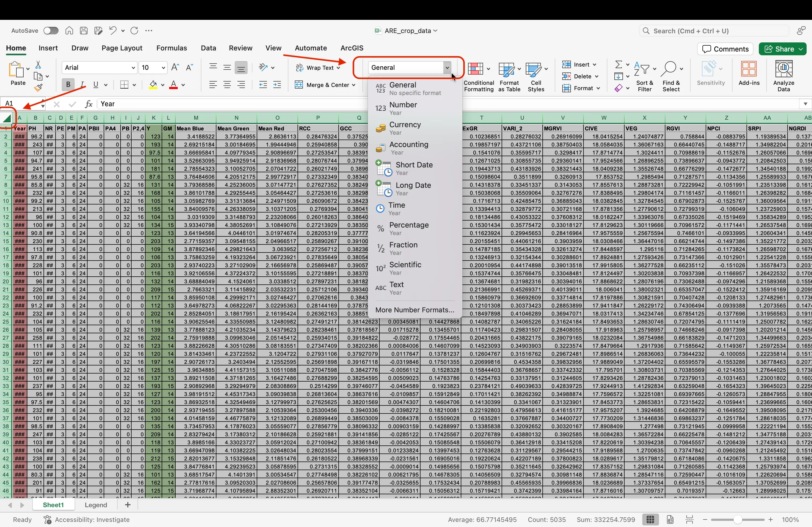
Task: Open Format as Table
Action: [x=509, y=77]
